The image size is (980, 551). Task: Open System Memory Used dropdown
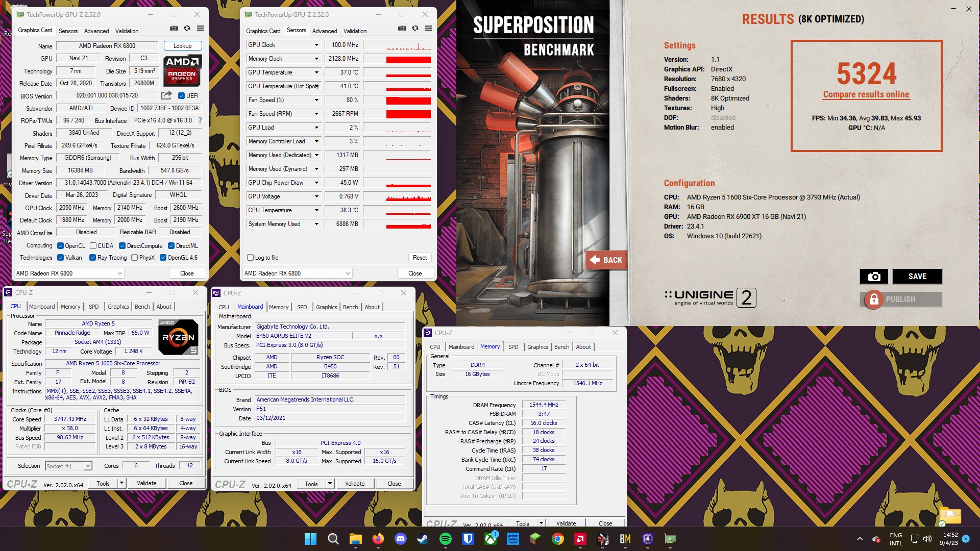[316, 224]
